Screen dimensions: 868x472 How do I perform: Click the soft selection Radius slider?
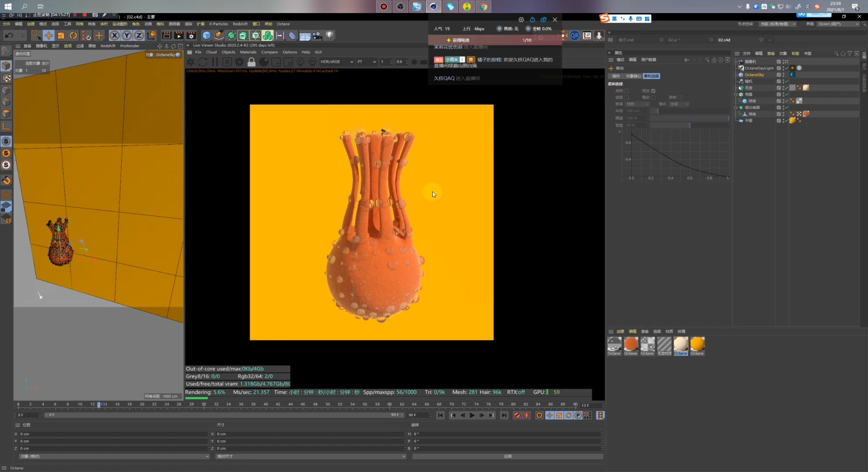(689, 111)
